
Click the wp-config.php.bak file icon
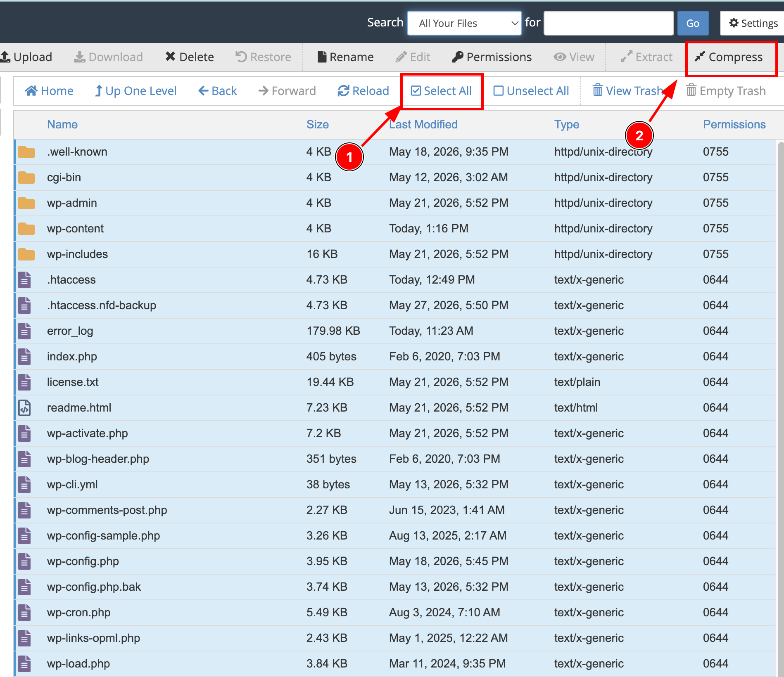[x=24, y=587]
